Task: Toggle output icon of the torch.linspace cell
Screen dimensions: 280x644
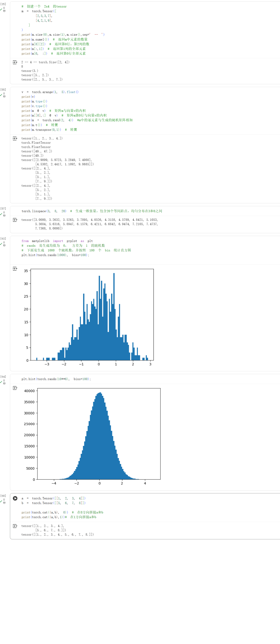Action: [15, 220]
